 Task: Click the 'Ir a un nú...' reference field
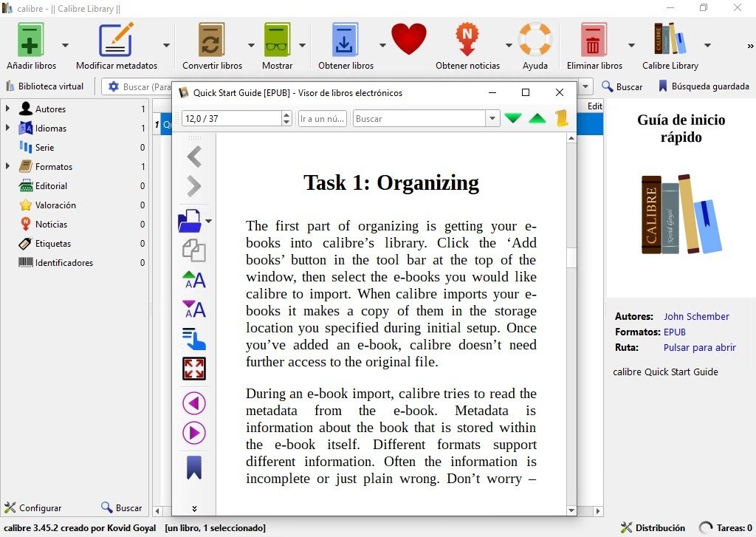[322, 118]
